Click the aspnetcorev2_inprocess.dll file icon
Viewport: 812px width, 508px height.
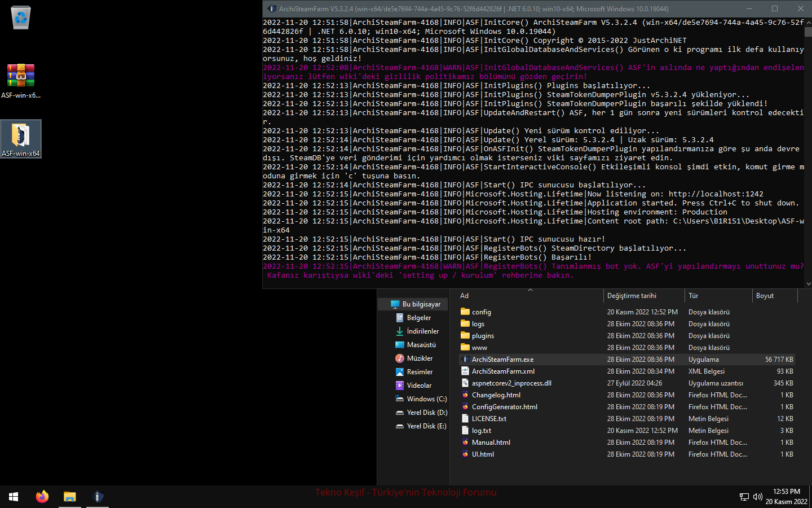pos(465,383)
